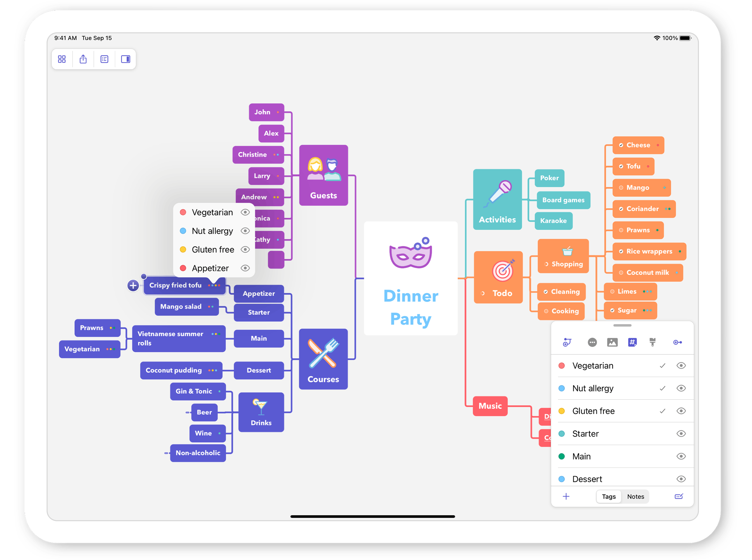Show the Dessert tag via eye icon
Viewport: 752px width, 560px height.
pyautogui.click(x=681, y=479)
